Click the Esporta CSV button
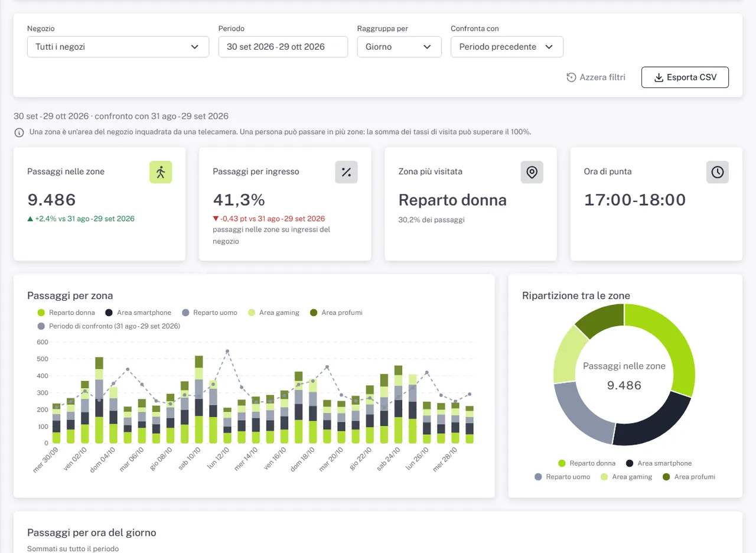This screenshot has width=756, height=553. coord(685,77)
